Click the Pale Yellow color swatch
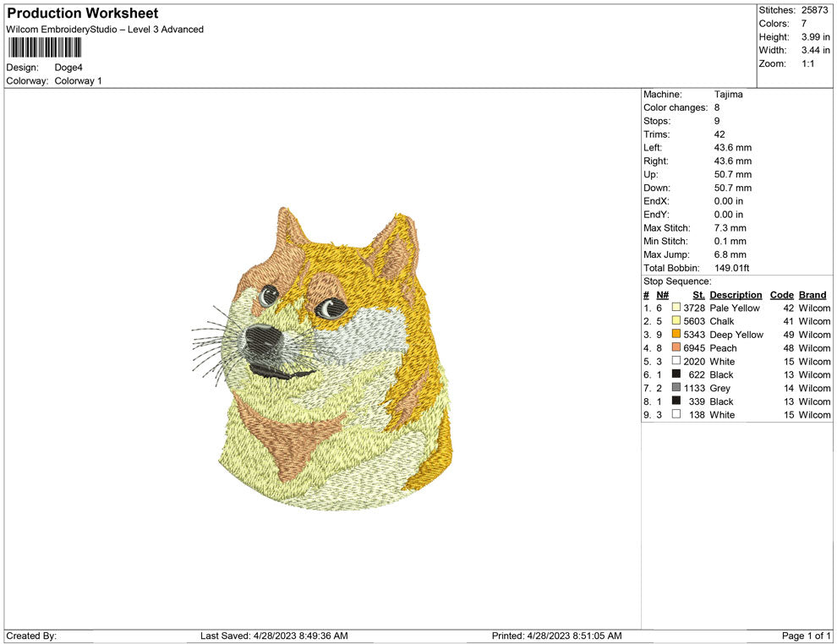 click(676, 308)
